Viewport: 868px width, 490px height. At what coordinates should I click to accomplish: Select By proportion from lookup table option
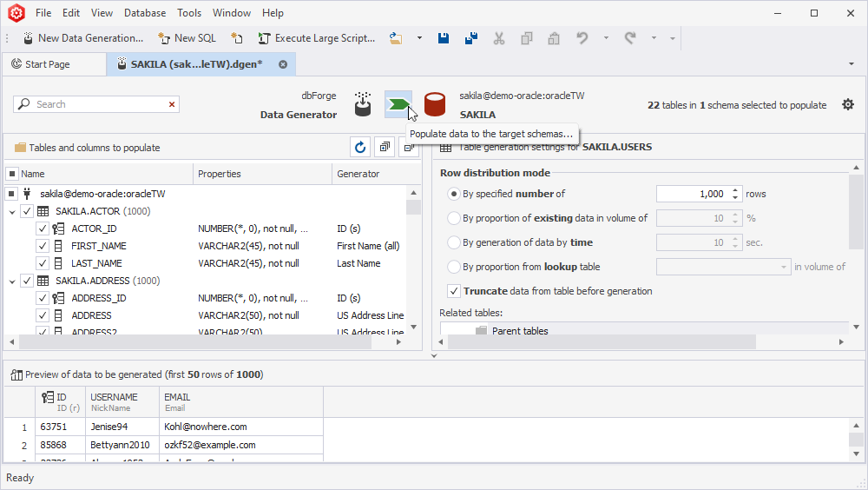[454, 268]
